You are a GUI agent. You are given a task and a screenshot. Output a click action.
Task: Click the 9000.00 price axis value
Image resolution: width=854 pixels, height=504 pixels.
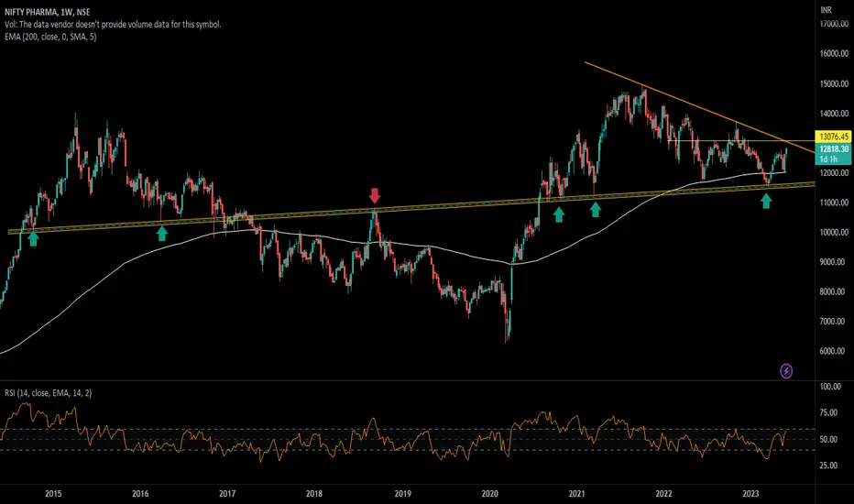pos(834,262)
